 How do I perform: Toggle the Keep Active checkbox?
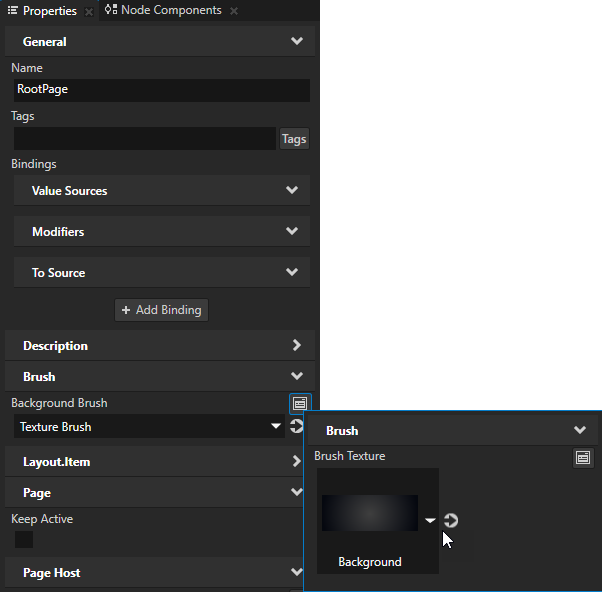[24, 540]
